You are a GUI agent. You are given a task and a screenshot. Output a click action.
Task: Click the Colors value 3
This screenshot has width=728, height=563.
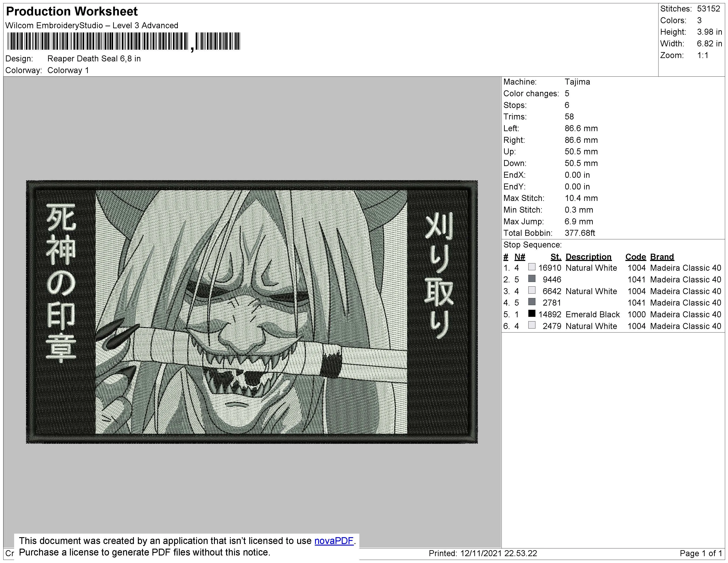[x=699, y=21]
